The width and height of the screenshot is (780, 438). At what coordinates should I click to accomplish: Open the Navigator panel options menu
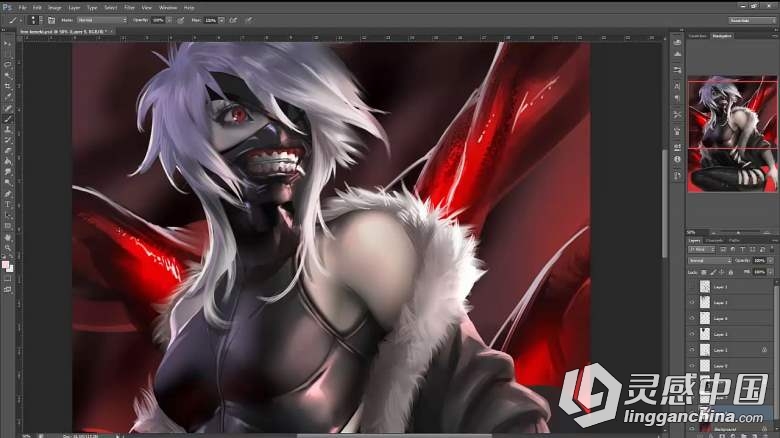pos(775,36)
